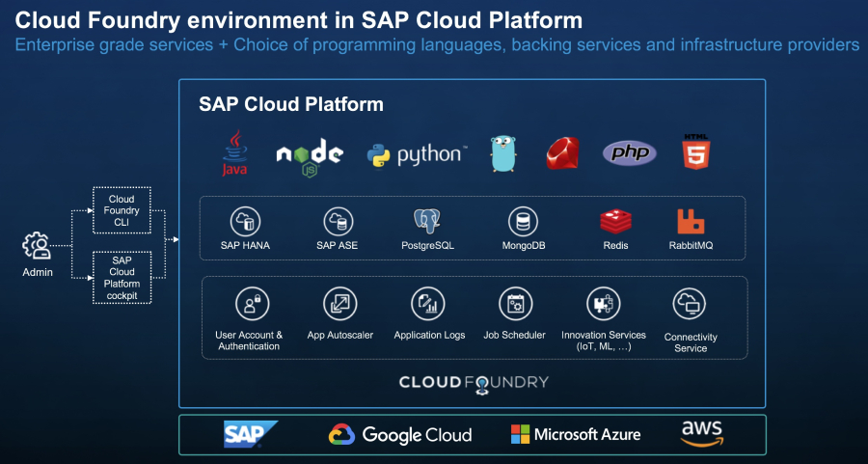Select the Redis icon
Viewport: 868px width, 464px height.
(615, 221)
